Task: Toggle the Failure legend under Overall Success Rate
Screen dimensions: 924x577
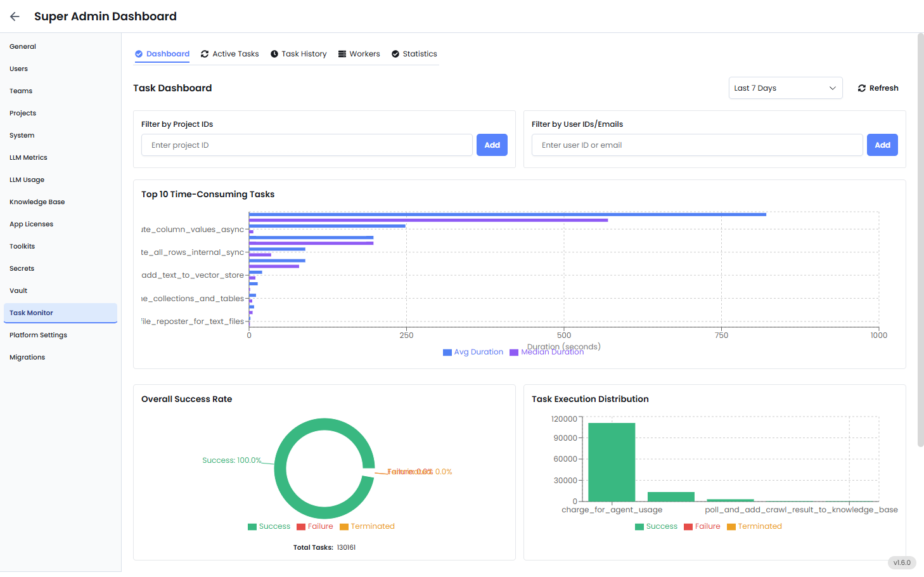Action: click(315, 526)
